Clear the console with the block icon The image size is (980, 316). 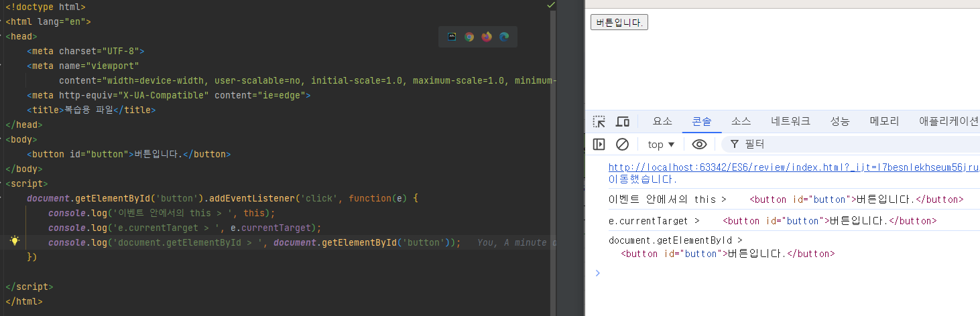pos(622,144)
